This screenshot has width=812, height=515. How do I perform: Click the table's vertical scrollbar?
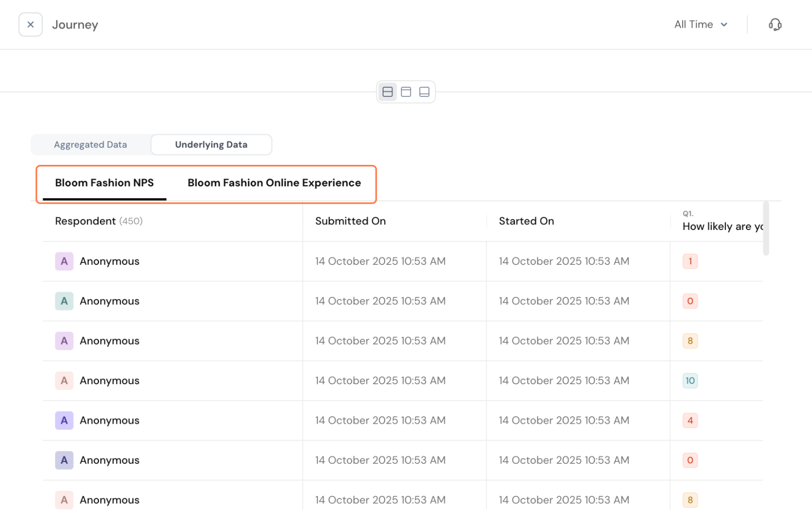tap(766, 228)
